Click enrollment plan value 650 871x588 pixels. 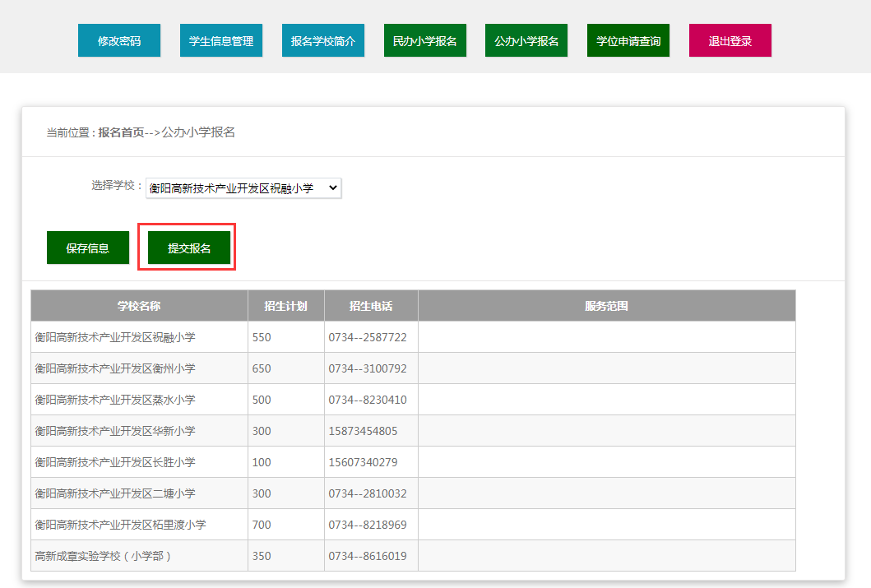pos(261,368)
